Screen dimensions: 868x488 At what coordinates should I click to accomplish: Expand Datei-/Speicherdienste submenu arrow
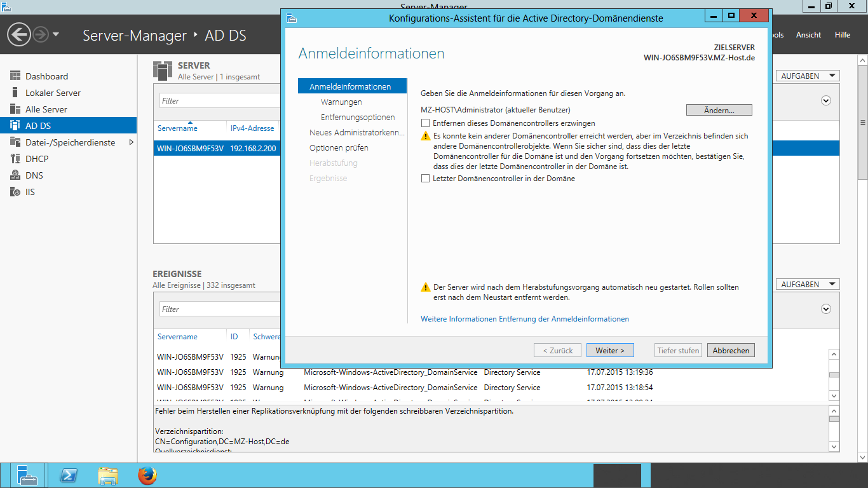[x=132, y=142]
